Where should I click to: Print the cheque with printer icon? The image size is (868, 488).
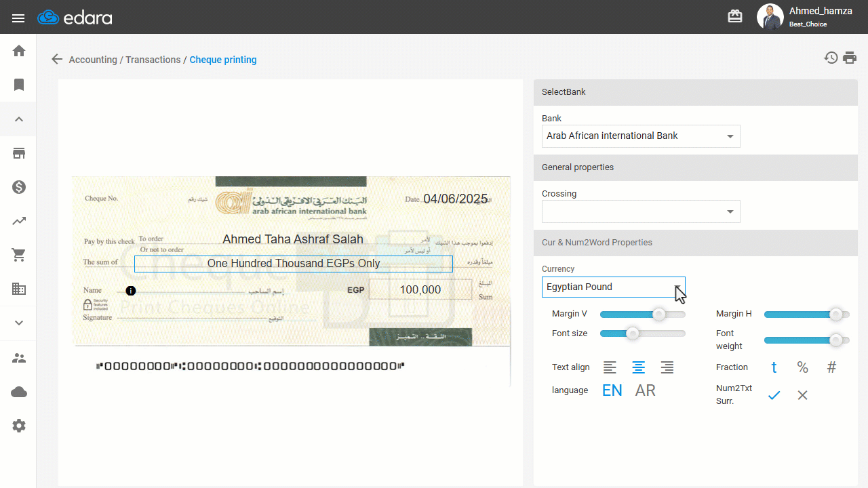pos(850,58)
